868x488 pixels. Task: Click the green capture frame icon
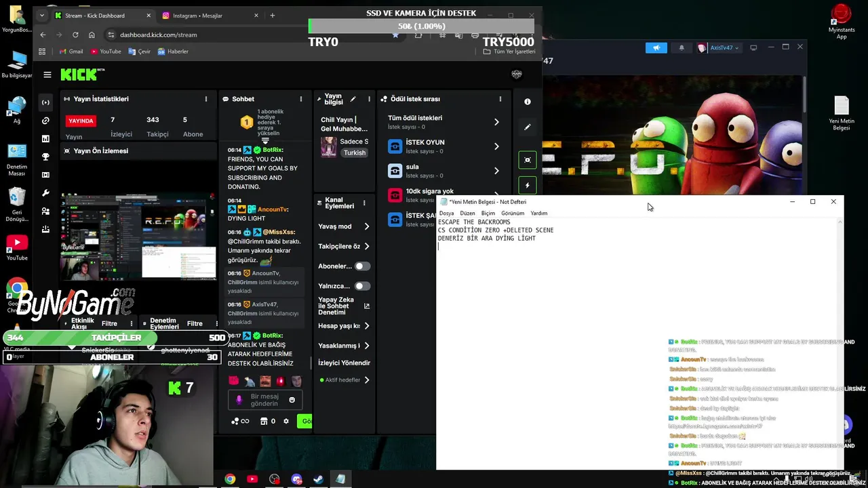pos(528,160)
